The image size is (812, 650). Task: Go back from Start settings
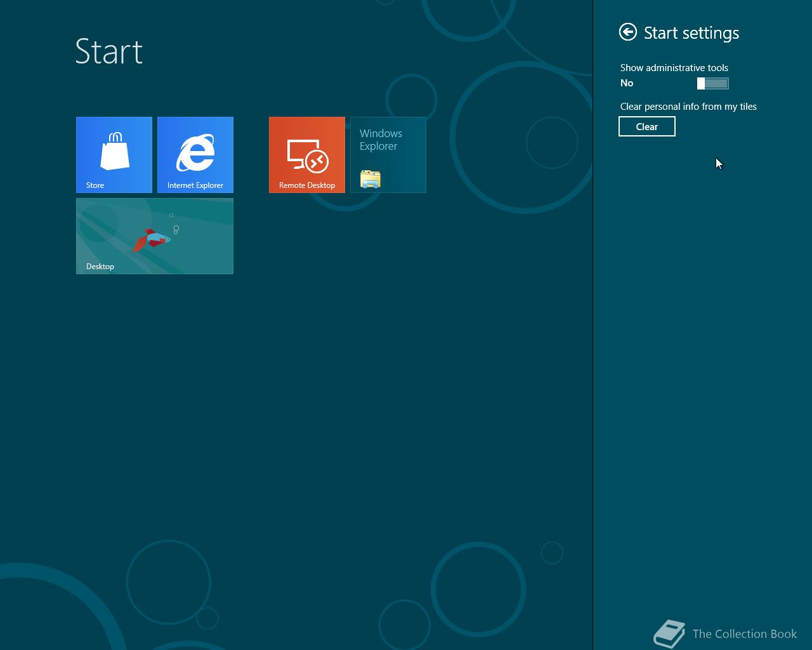[627, 31]
